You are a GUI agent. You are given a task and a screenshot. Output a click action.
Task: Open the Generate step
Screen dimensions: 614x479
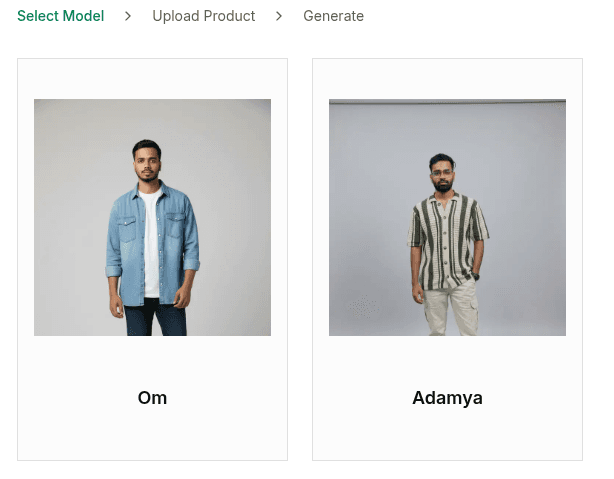click(x=333, y=16)
